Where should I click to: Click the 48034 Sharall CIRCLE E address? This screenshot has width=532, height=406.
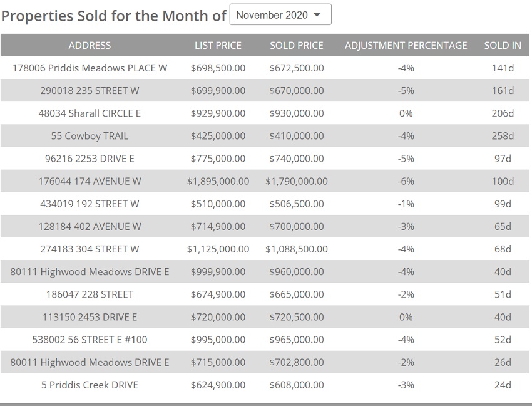[90, 113]
